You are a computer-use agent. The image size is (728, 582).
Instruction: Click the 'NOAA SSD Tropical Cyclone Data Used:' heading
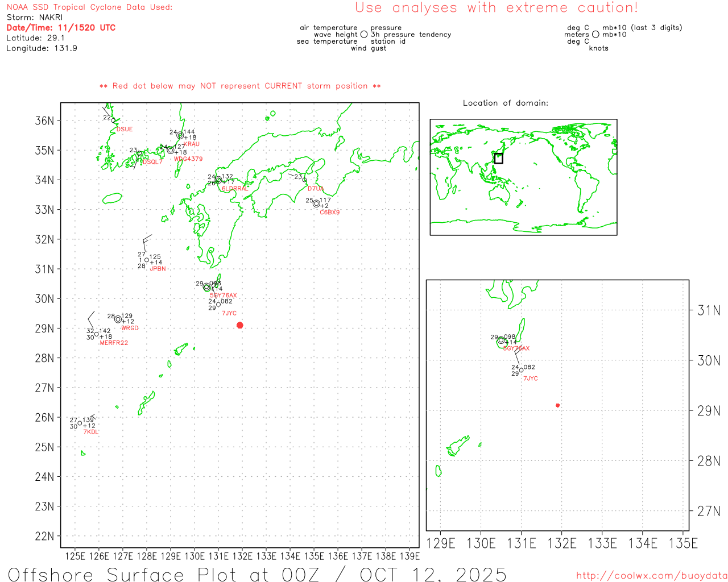point(89,7)
